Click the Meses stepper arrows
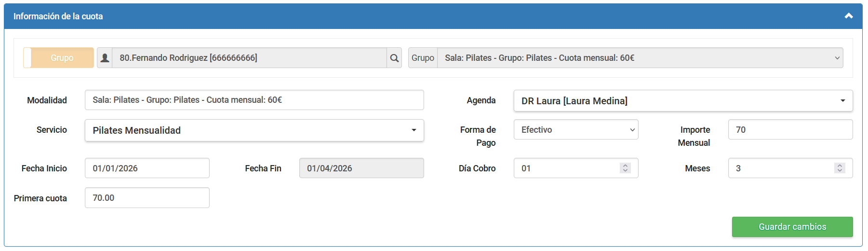Screen dimensions: 868x251 840,168
